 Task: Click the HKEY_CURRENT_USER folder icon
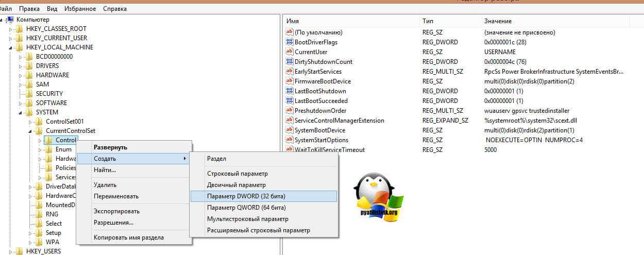tap(20, 38)
